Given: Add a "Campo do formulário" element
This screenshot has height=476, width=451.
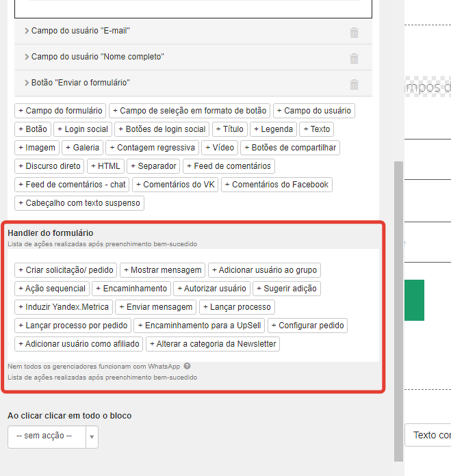Looking at the screenshot, I should (60, 110).
